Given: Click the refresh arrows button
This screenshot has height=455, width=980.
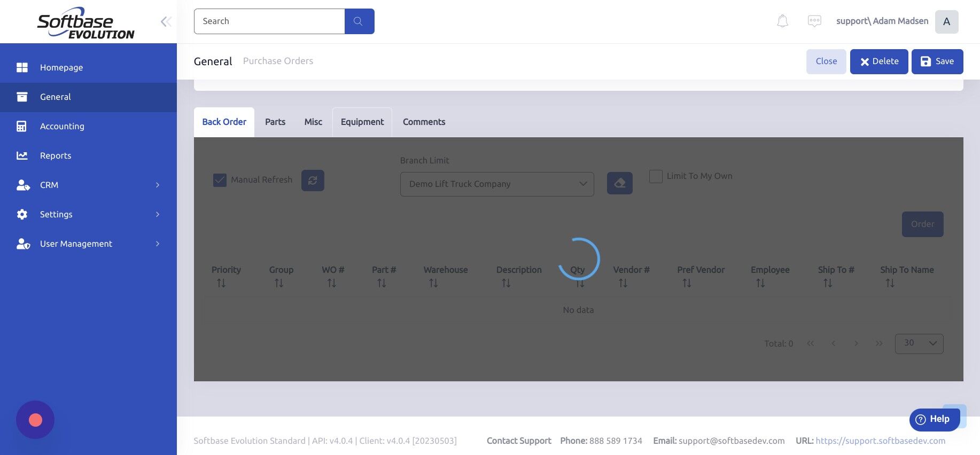Looking at the screenshot, I should [313, 181].
